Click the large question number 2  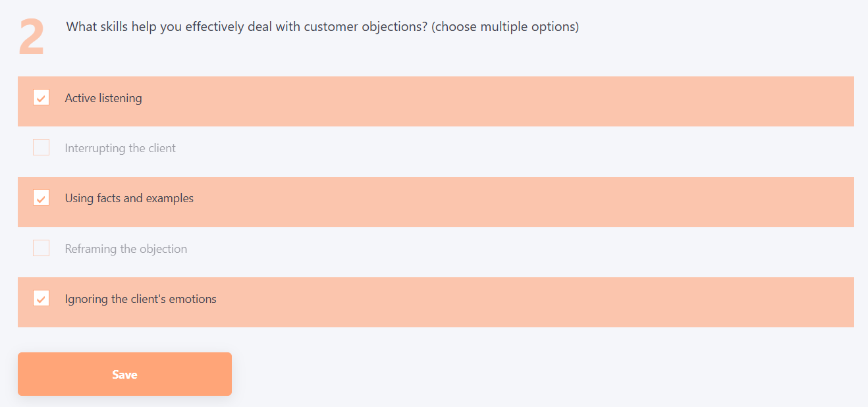(32, 38)
